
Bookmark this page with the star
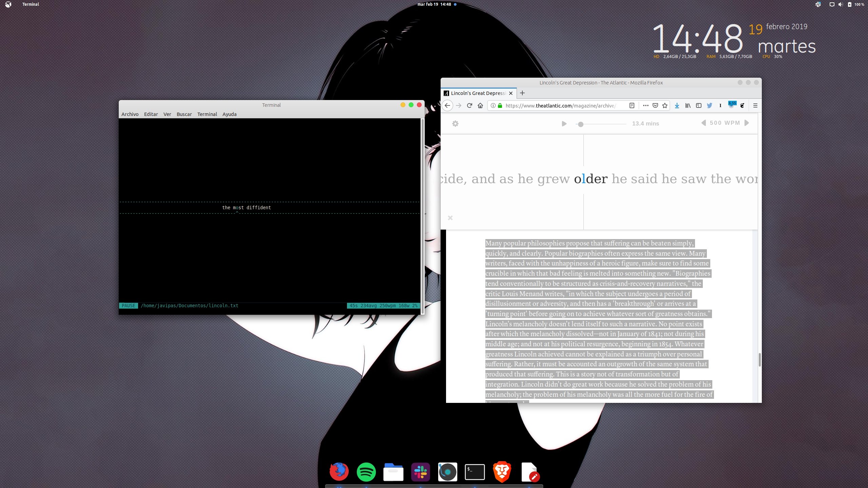[x=665, y=105]
